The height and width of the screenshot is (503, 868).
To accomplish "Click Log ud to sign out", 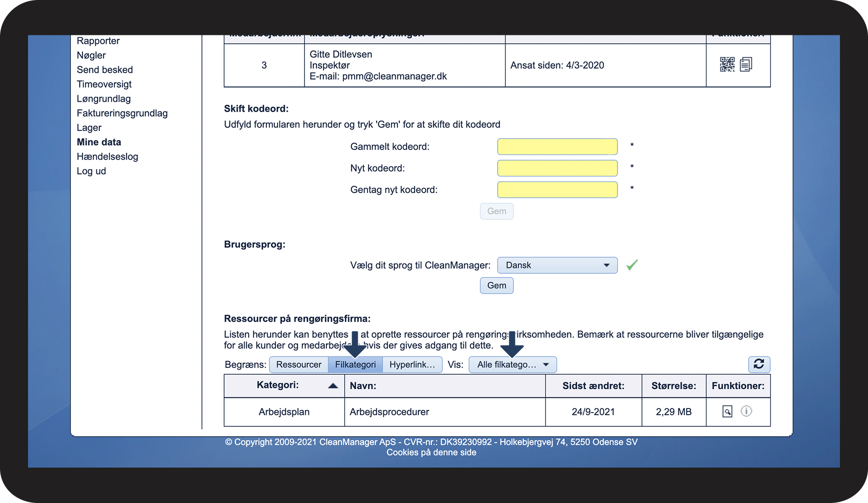I will 91,171.
